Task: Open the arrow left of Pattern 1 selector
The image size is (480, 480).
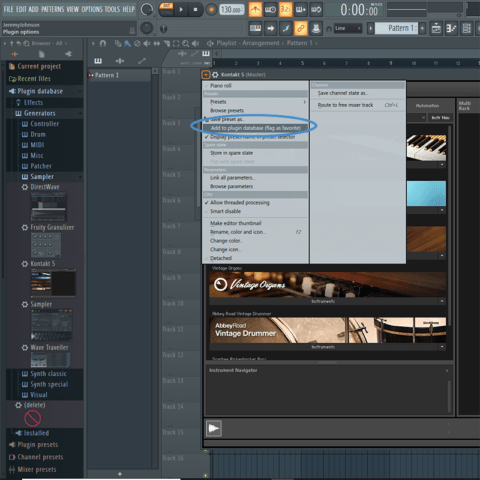Action: (x=370, y=28)
